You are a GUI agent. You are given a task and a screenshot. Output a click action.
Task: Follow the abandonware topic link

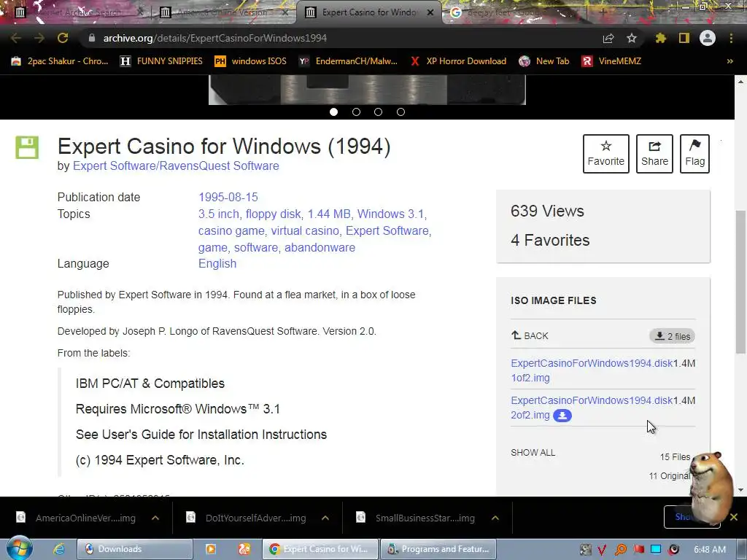(x=320, y=248)
